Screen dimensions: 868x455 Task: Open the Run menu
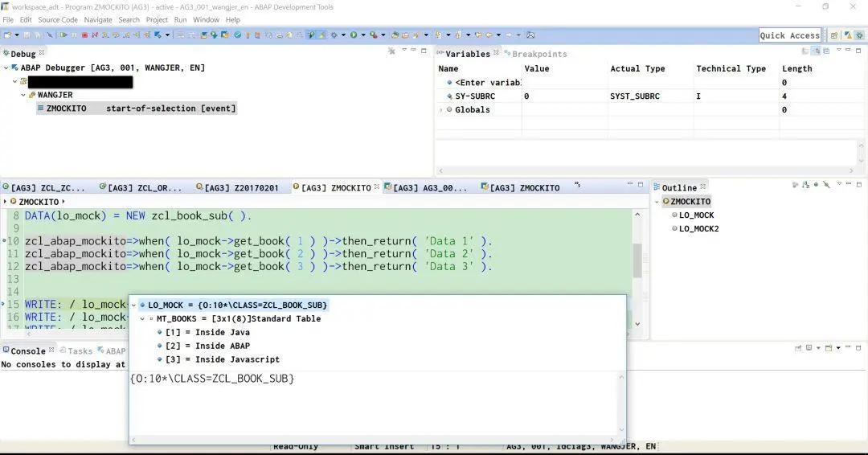(x=180, y=19)
